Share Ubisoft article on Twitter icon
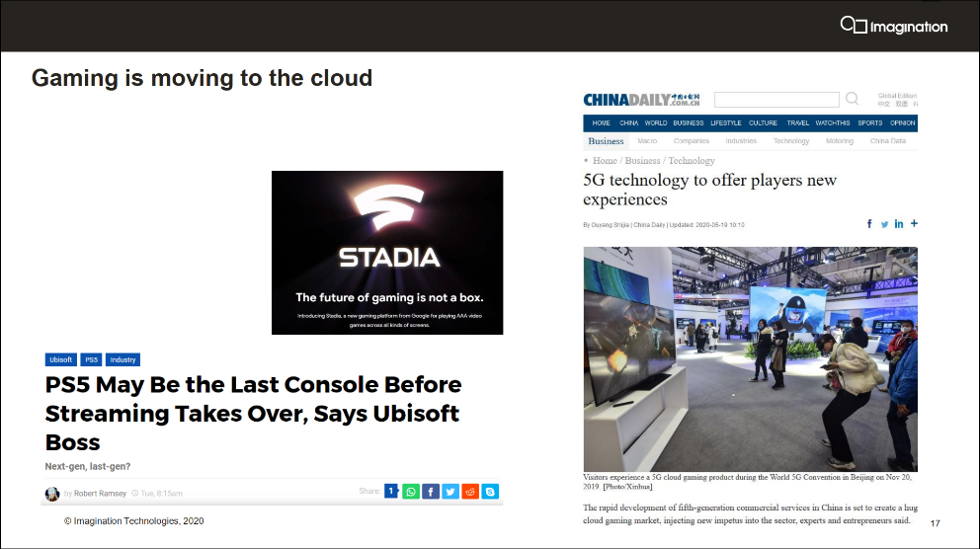Image resolution: width=980 pixels, height=549 pixels. click(x=450, y=492)
